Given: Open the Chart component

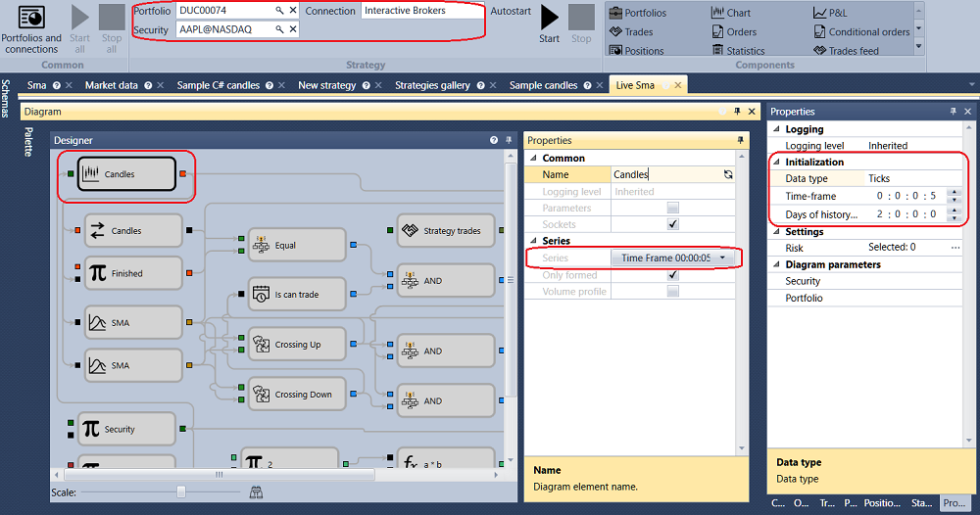Looking at the screenshot, I should (x=731, y=13).
